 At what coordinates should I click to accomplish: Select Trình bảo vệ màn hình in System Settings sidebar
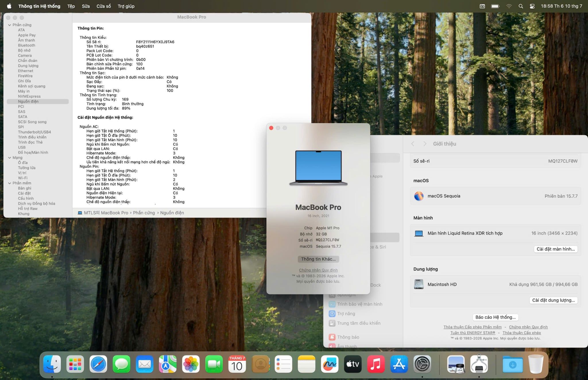coord(356,304)
